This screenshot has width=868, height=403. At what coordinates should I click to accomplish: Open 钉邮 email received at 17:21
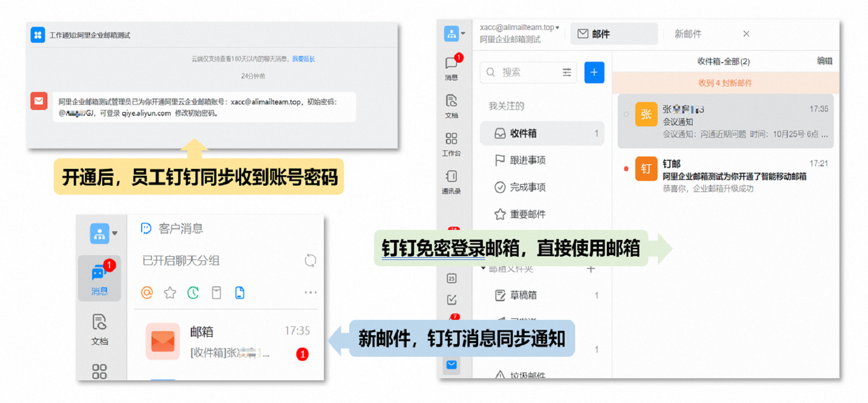tap(725, 176)
